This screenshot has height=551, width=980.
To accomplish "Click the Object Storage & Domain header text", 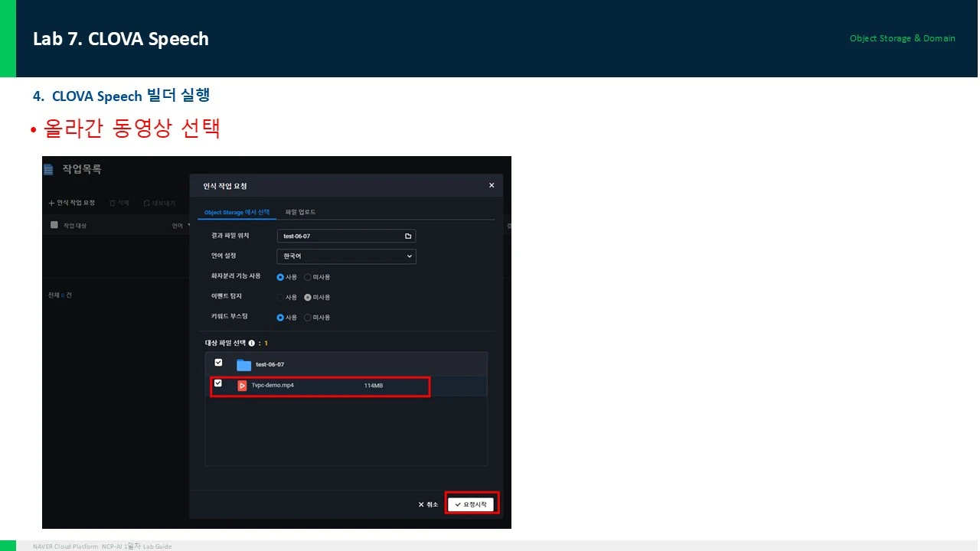I will pyautogui.click(x=903, y=38).
